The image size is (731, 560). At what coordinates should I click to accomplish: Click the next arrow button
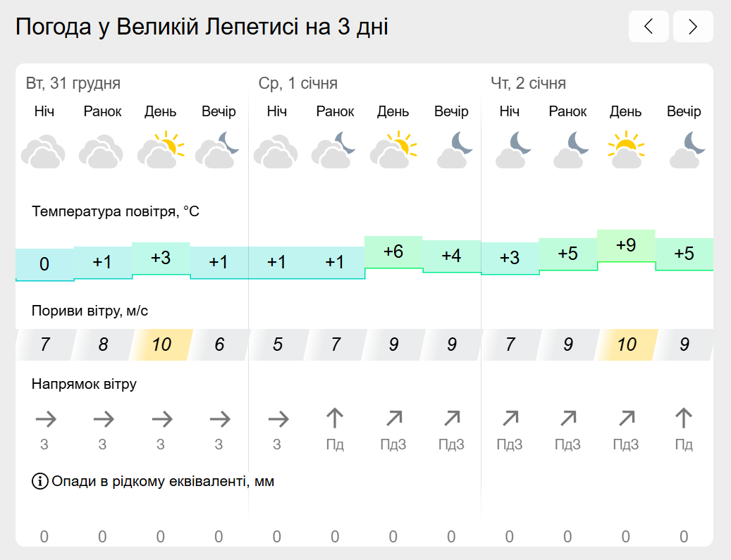(x=693, y=27)
